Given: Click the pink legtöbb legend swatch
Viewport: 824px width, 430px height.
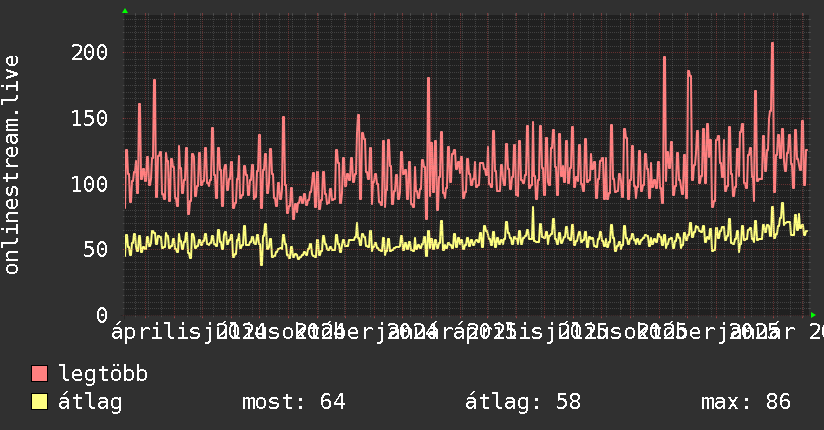Looking at the screenshot, I should [39, 374].
